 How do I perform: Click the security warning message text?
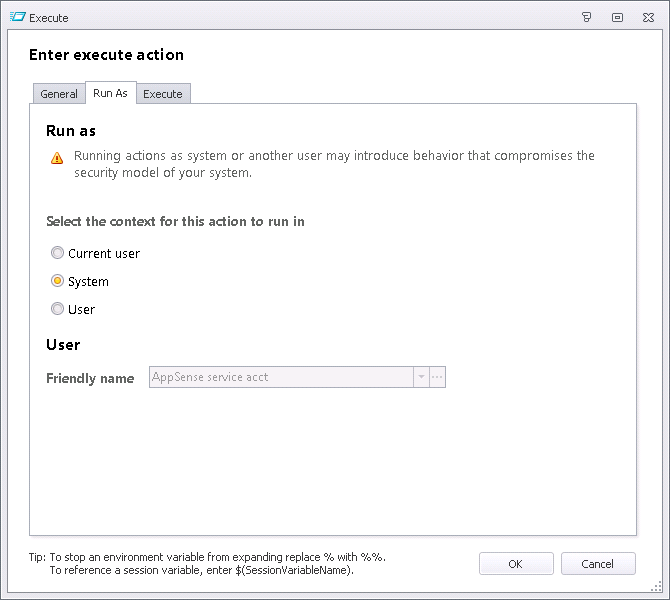(334, 164)
